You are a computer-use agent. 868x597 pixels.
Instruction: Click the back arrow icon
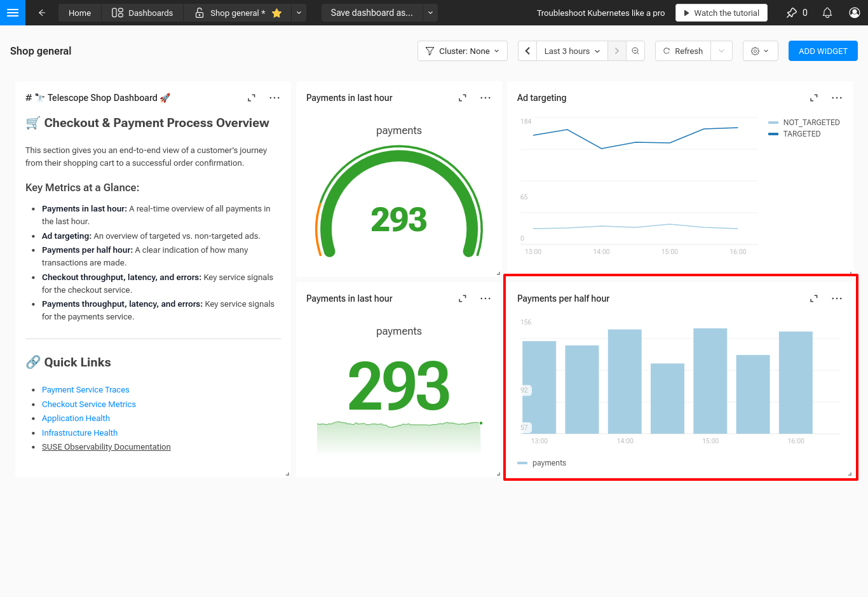coord(42,13)
